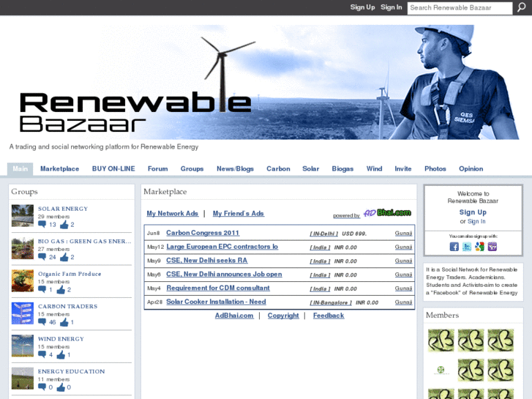Click comment icon under SOLAR ENERGY group

pyautogui.click(x=42, y=225)
